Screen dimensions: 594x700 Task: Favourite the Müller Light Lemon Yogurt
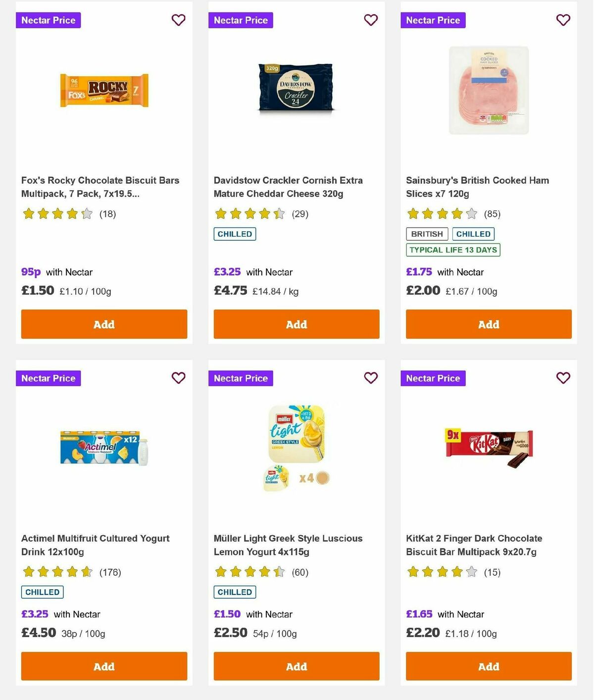point(371,378)
